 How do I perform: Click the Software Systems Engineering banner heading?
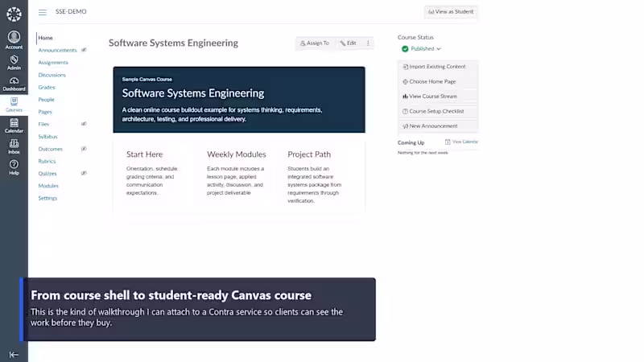coord(193,93)
